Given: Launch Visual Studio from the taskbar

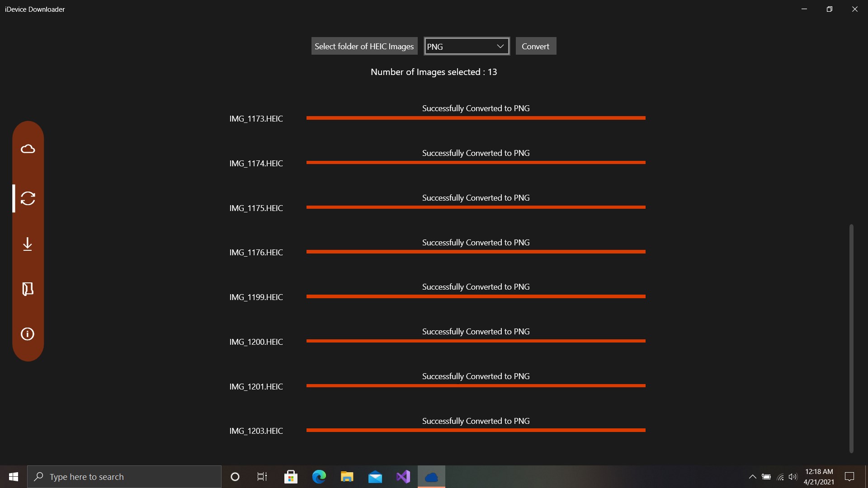Looking at the screenshot, I should [x=403, y=477].
